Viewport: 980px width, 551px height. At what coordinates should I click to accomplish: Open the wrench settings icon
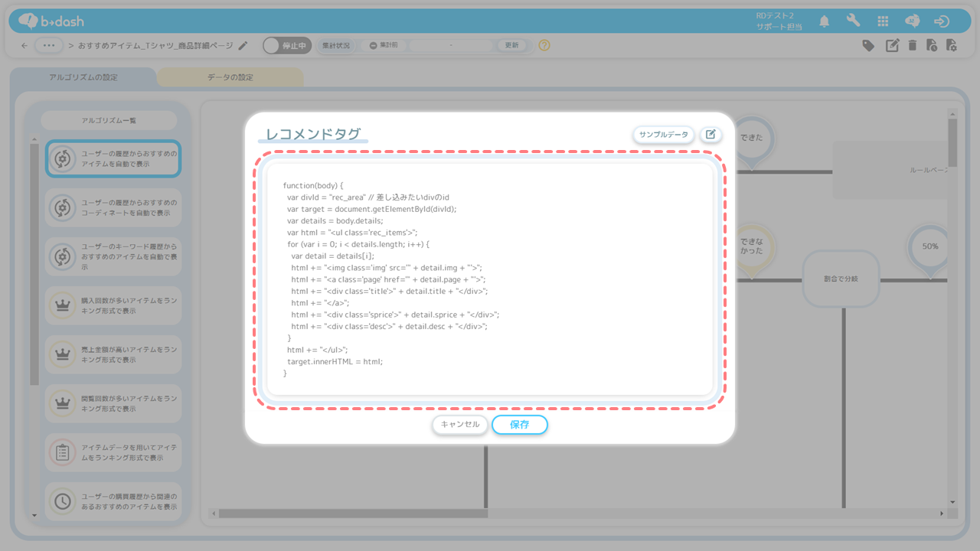[854, 21]
